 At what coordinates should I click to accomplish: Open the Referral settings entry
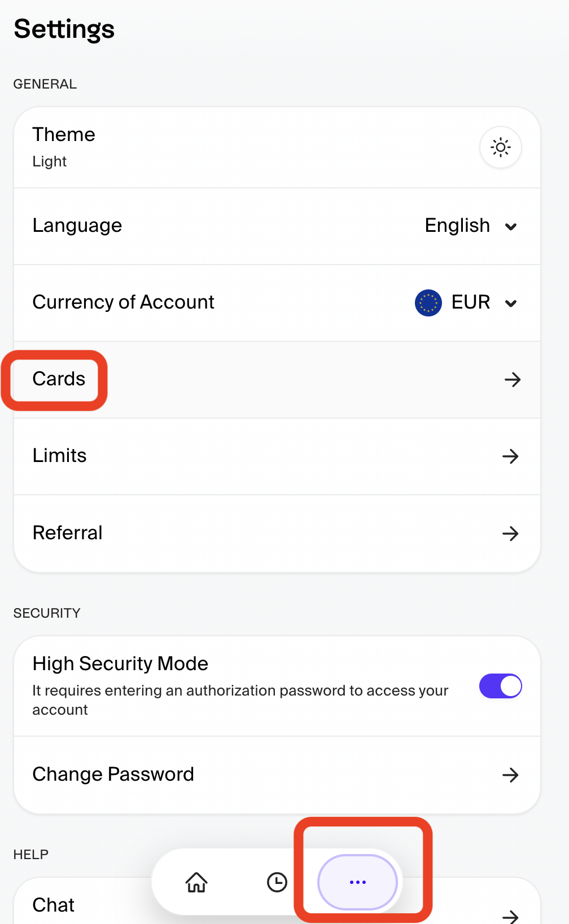coord(277,534)
